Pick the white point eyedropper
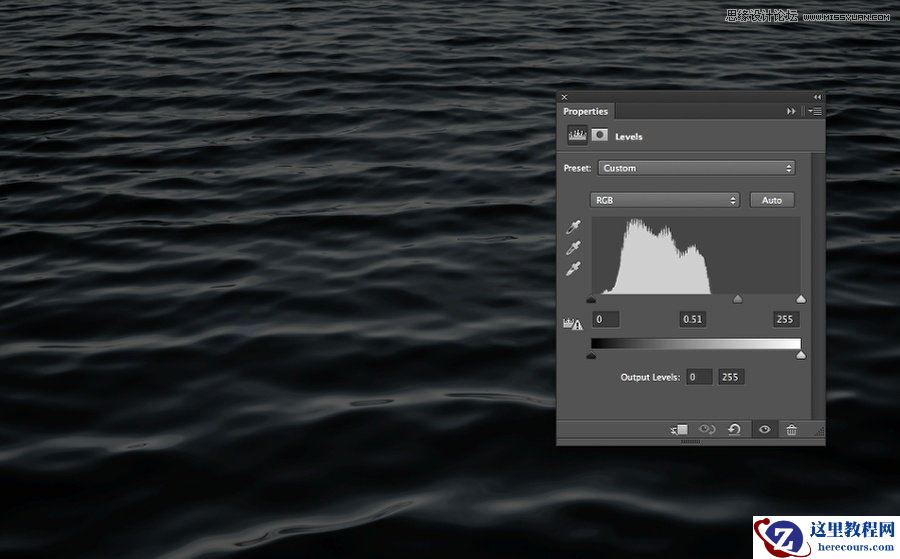Image resolution: width=900 pixels, height=559 pixels. click(x=573, y=269)
